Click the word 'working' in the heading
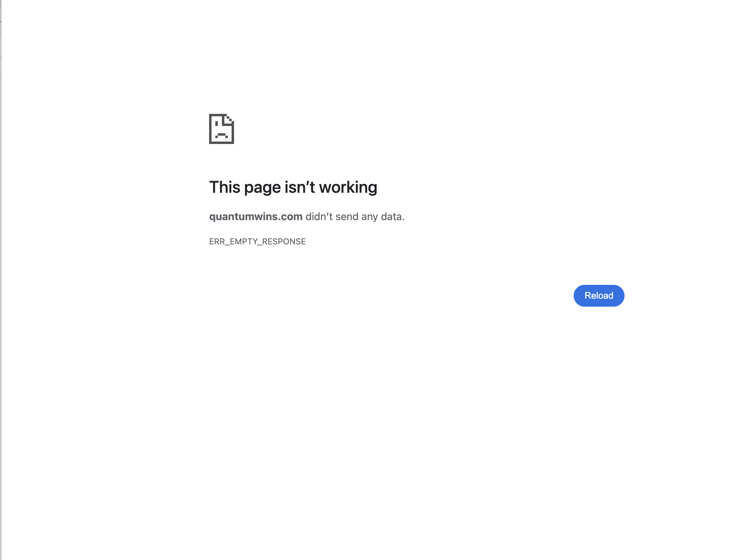736x560 pixels. 348,187
